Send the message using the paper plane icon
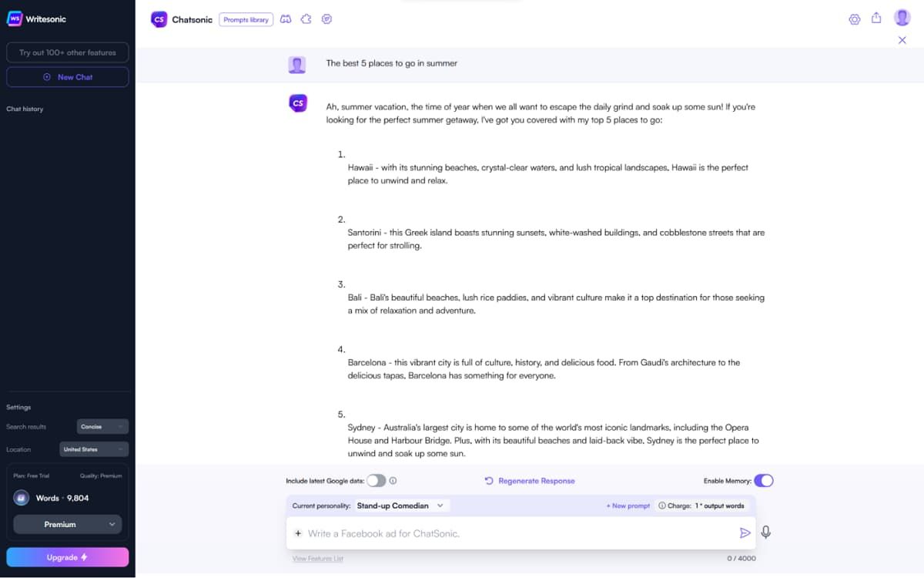Screen dimensions: 924x578 745,532
